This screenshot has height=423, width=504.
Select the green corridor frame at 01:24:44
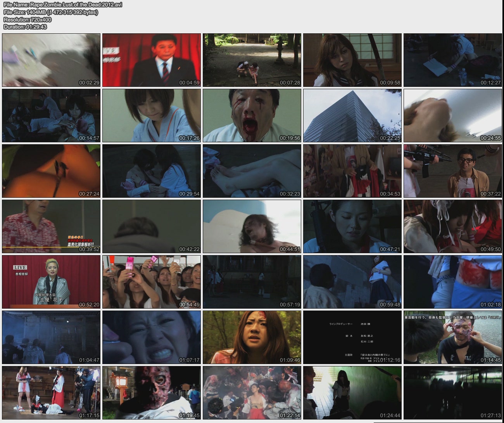click(x=352, y=393)
